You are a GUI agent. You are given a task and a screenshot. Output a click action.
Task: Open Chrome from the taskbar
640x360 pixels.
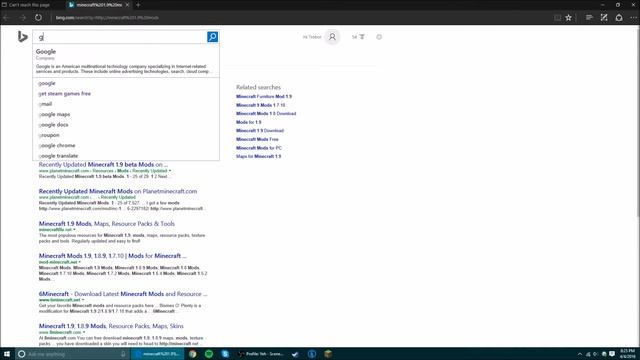click(x=192, y=354)
